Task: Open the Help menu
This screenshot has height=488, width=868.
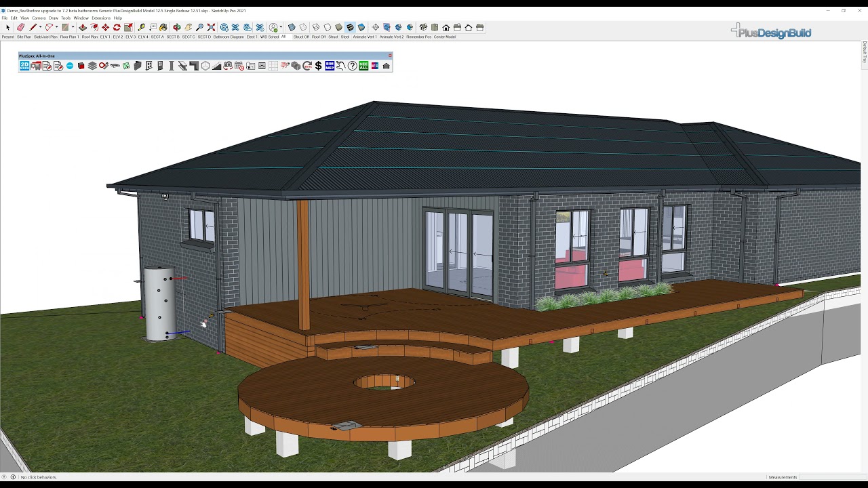Action: click(118, 18)
